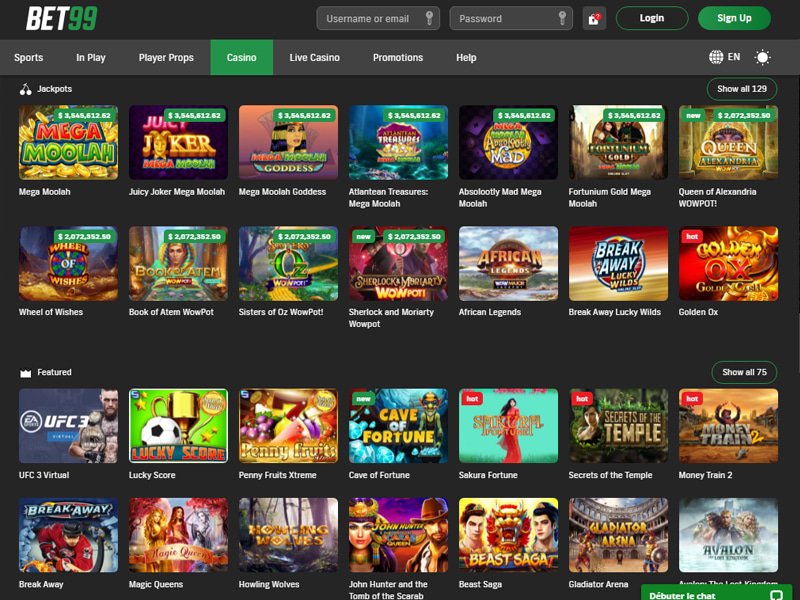Launch Wheel of Wishes game thumbnail
800x600 pixels.
(68, 263)
